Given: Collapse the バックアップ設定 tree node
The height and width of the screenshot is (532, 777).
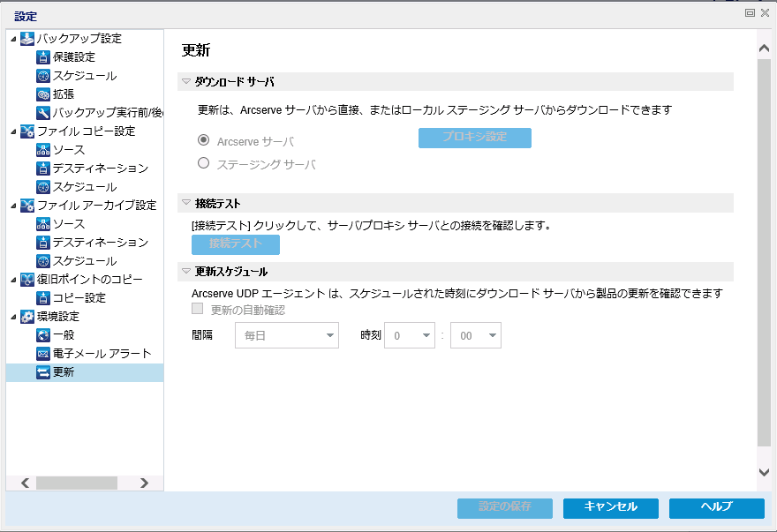Looking at the screenshot, I should 12,39.
